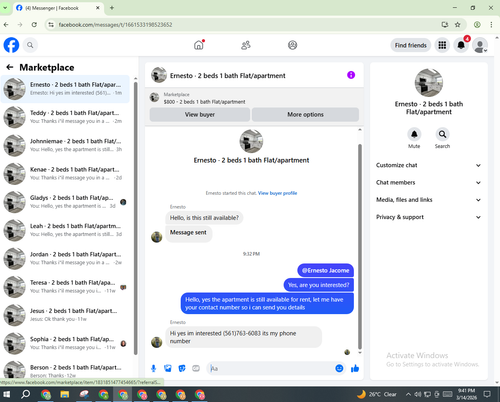
Task: Search in conversation using magnifier icon
Action: [442, 134]
